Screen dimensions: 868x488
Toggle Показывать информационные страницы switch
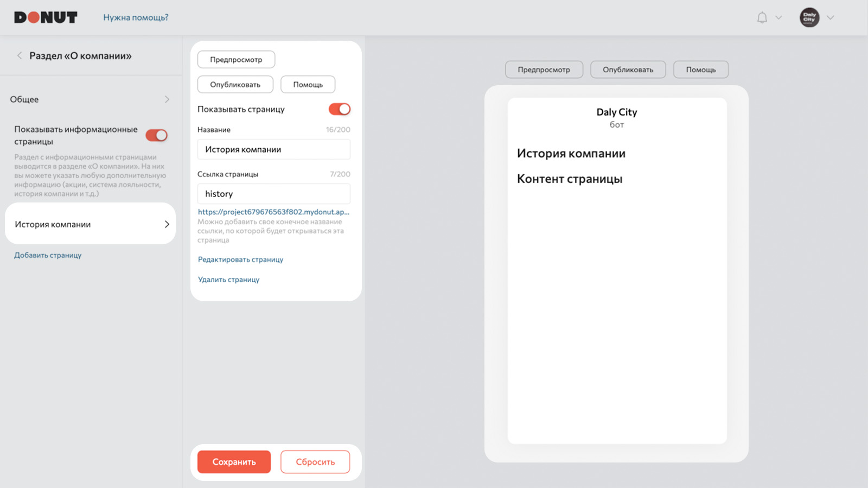pyautogui.click(x=157, y=135)
